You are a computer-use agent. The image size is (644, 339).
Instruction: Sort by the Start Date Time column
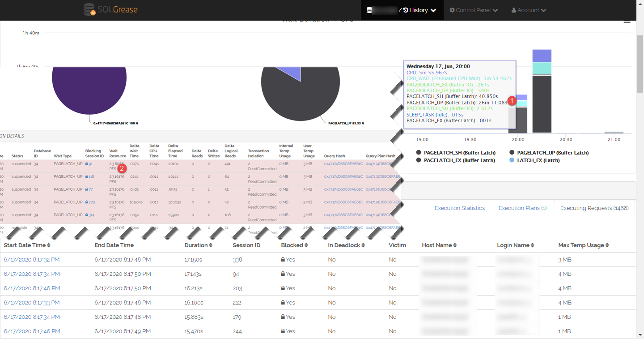tap(27, 245)
